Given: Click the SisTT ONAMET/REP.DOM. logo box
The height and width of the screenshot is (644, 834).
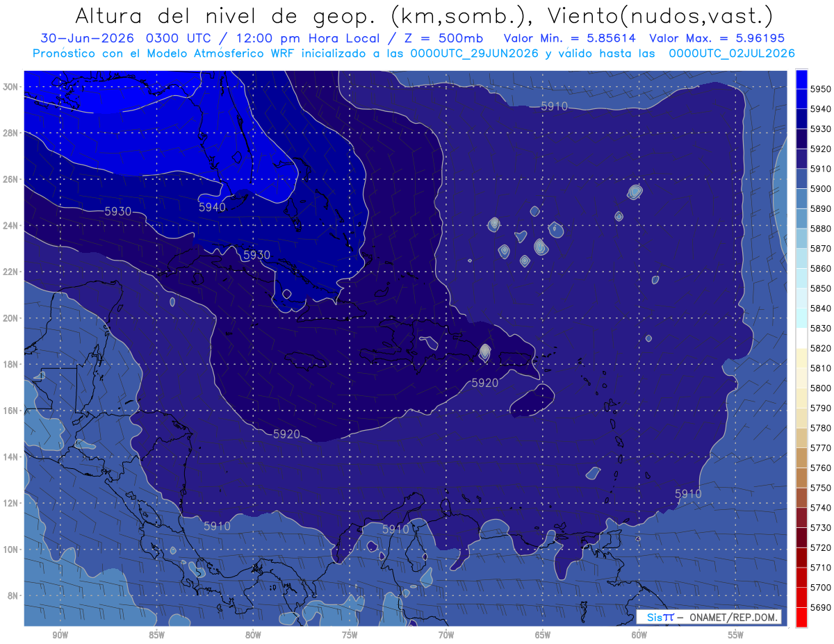Looking at the screenshot, I should [x=710, y=617].
